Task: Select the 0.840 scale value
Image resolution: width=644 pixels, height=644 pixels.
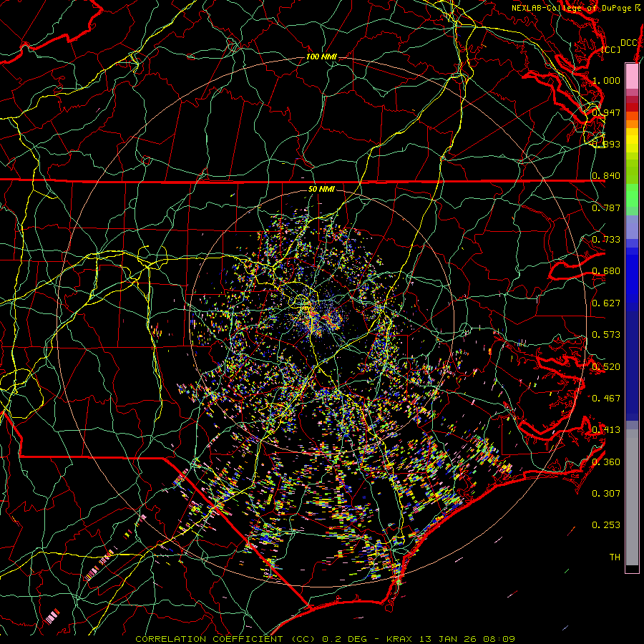Action: pos(606,176)
